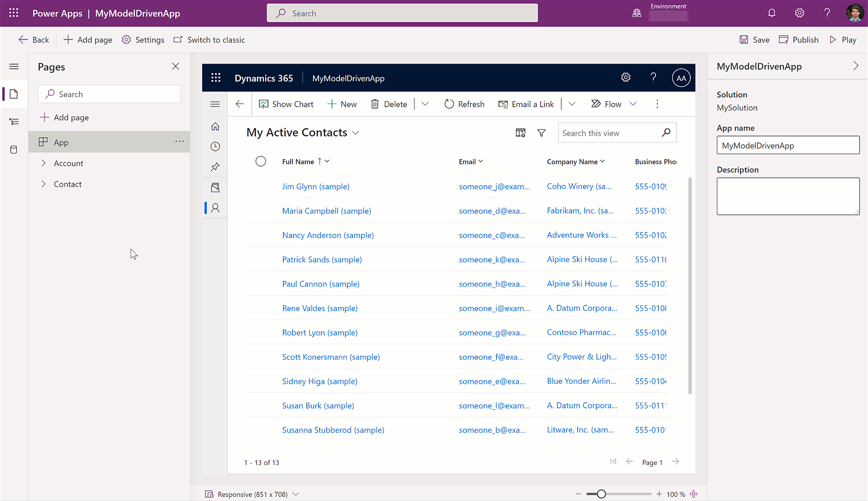
Task: Open the filter icon next to column editor
Action: (x=541, y=133)
